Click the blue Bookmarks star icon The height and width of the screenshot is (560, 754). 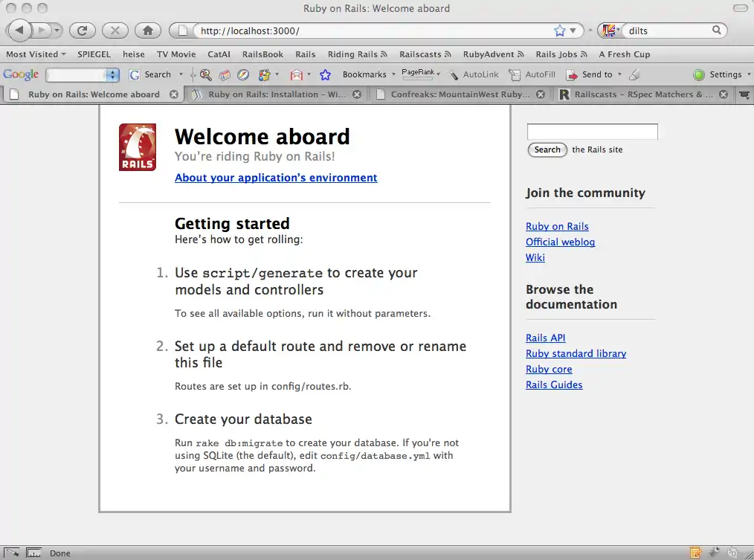[x=326, y=74]
